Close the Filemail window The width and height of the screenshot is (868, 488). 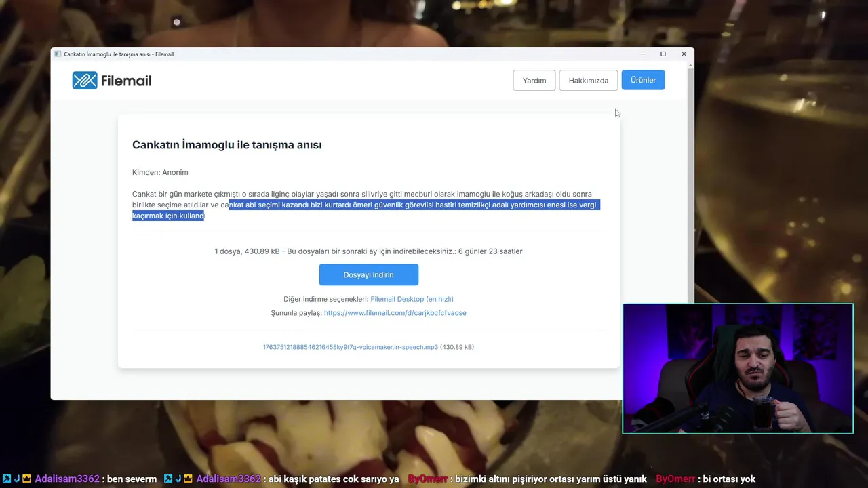(684, 54)
